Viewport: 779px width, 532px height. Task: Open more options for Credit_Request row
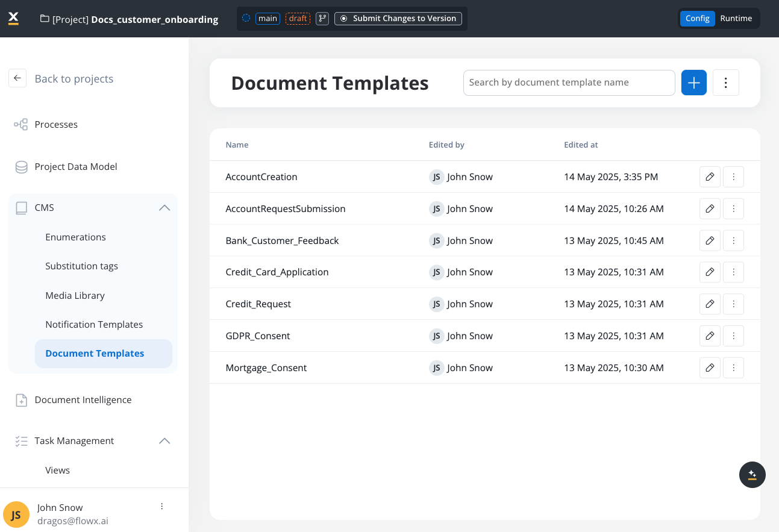coord(733,304)
